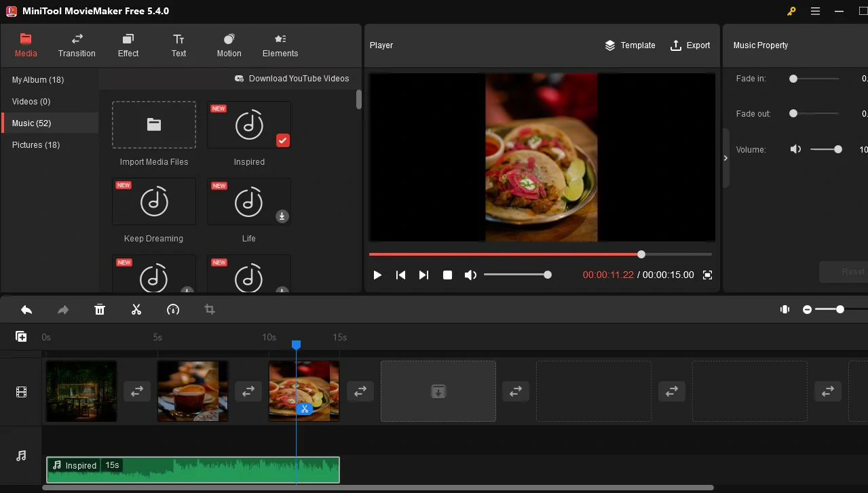Click the zoom-to-fit timeline icon
868x493 pixels.
pos(785,309)
